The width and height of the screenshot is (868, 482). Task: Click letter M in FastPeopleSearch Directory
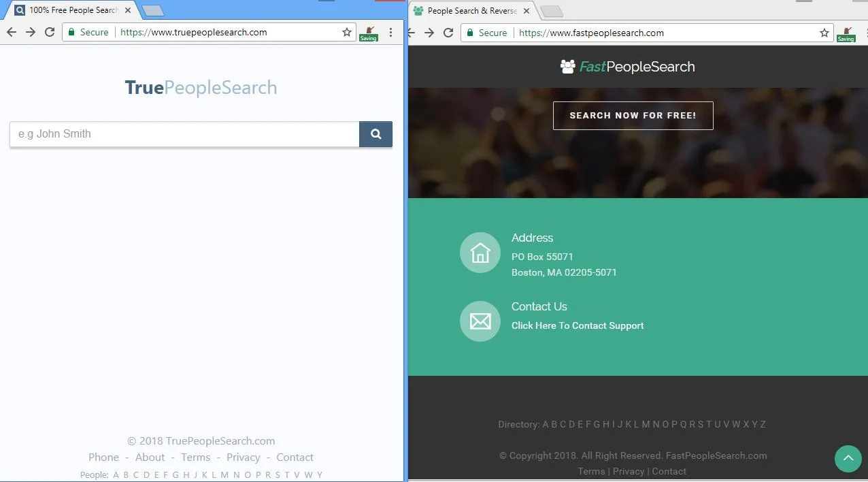(646, 424)
